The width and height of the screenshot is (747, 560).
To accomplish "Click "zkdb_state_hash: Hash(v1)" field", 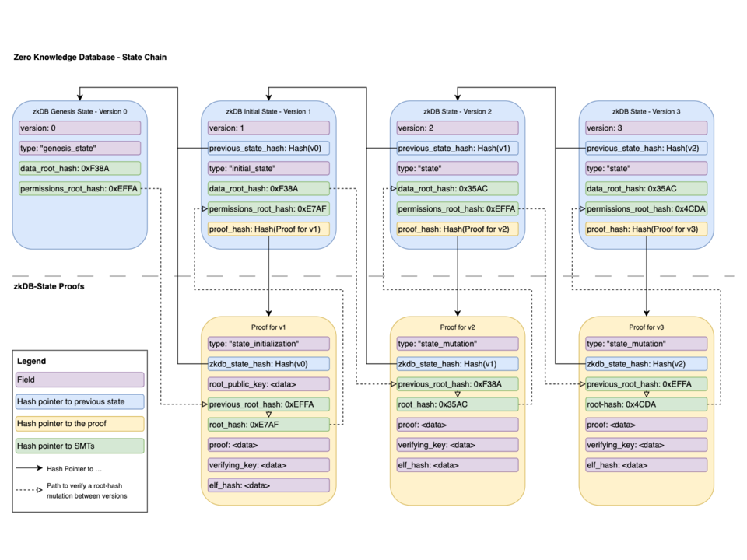I will (x=458, y=364).
